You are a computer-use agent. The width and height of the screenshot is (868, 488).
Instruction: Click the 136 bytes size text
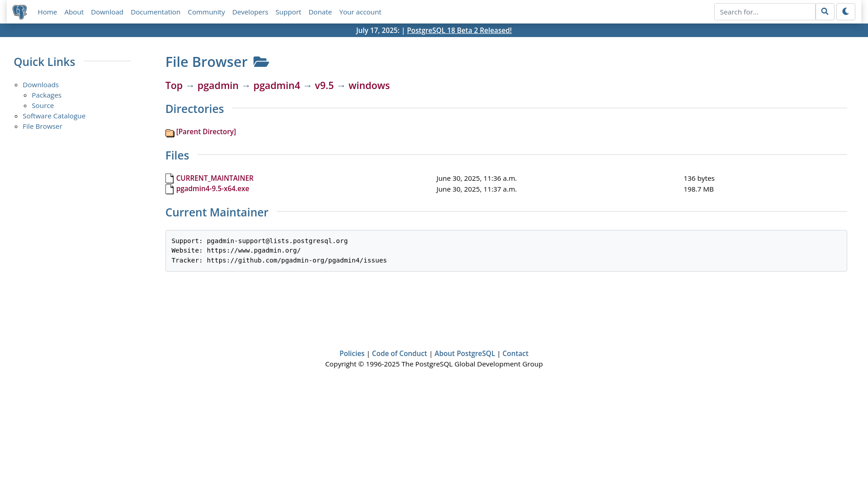699,178
